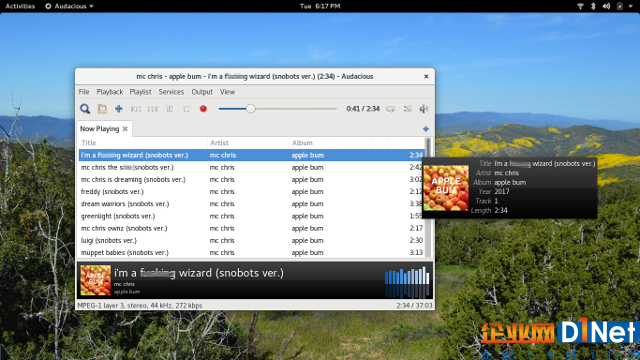Image resolution: width=640 pixels, height=360 pixels.
Task: Click the Wi-Fi status icon
Action: coord(580,6)
